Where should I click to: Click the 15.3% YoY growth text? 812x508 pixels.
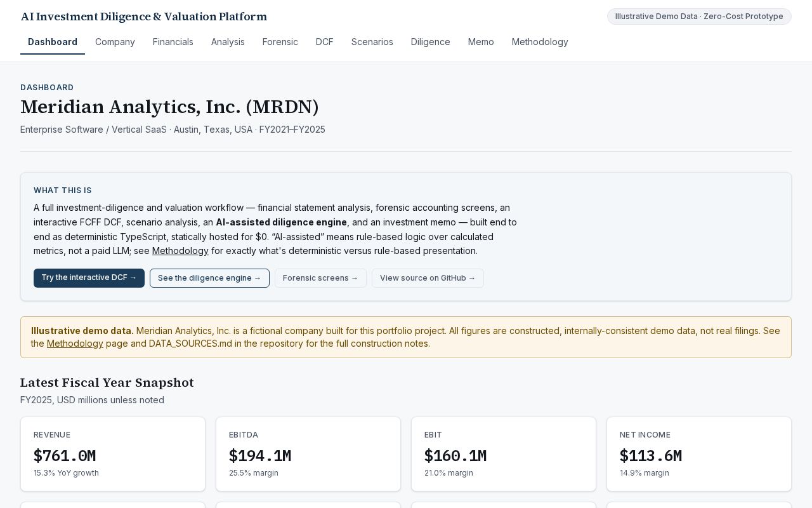tap(66, 473)
